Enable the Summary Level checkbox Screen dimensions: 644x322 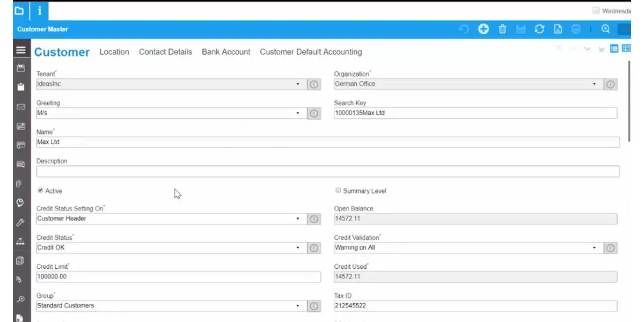(338, 191)
